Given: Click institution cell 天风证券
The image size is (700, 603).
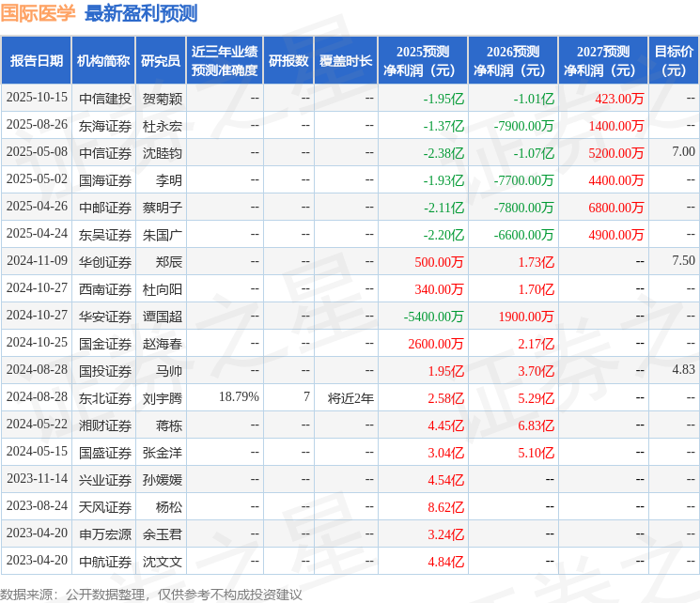Looking at the screenshot, I should click(x=105, y=507).
